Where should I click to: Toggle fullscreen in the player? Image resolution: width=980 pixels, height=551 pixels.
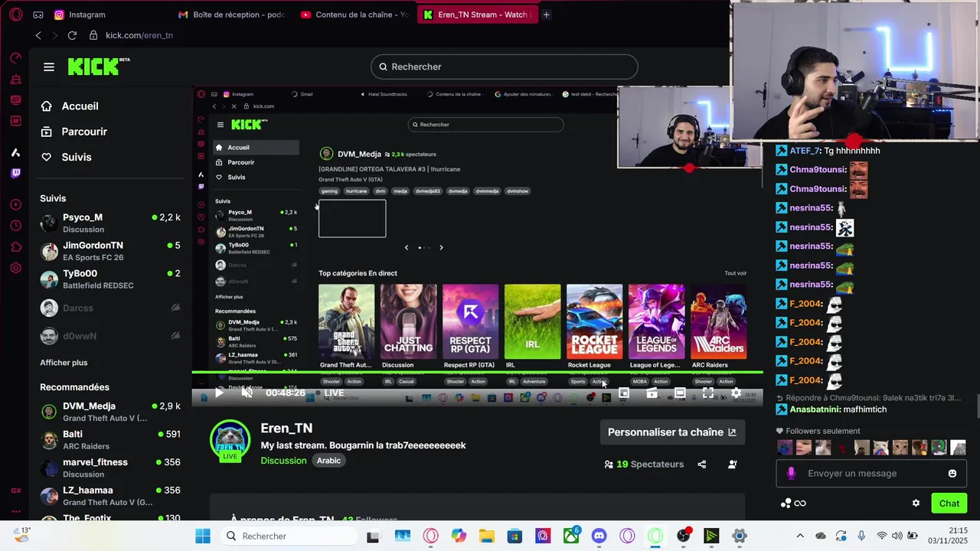point(708,393)
